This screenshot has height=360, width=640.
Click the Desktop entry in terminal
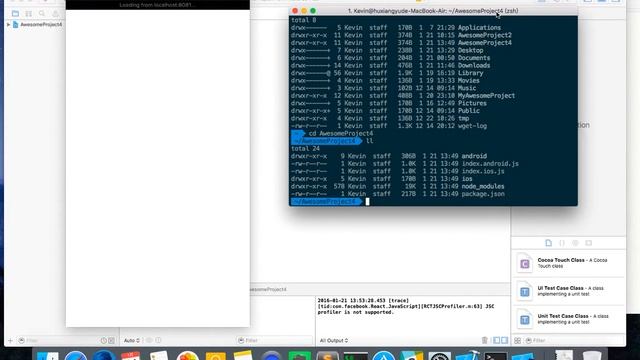point(470,50)
